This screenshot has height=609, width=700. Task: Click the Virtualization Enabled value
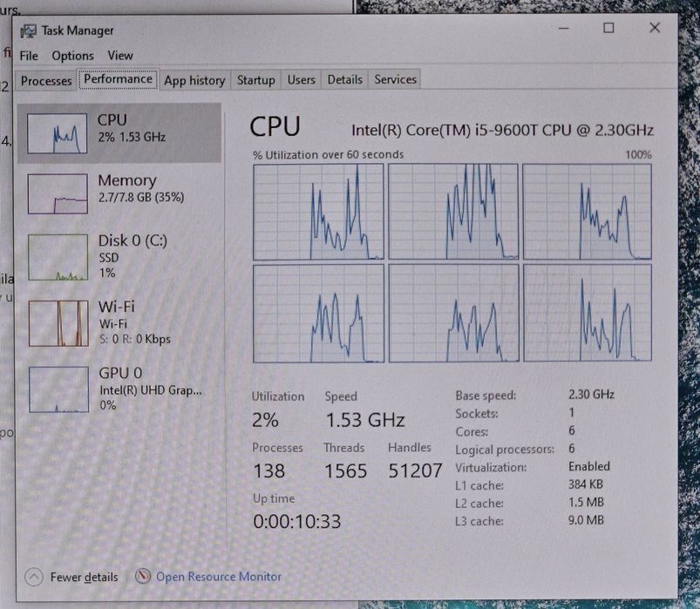588,466
